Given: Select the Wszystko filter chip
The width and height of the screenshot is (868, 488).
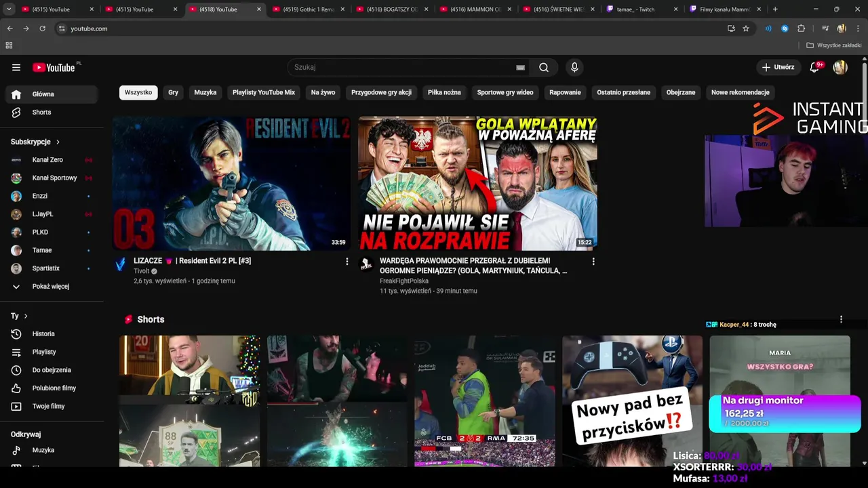Looking at the screenshot, I should click(138, 92).
